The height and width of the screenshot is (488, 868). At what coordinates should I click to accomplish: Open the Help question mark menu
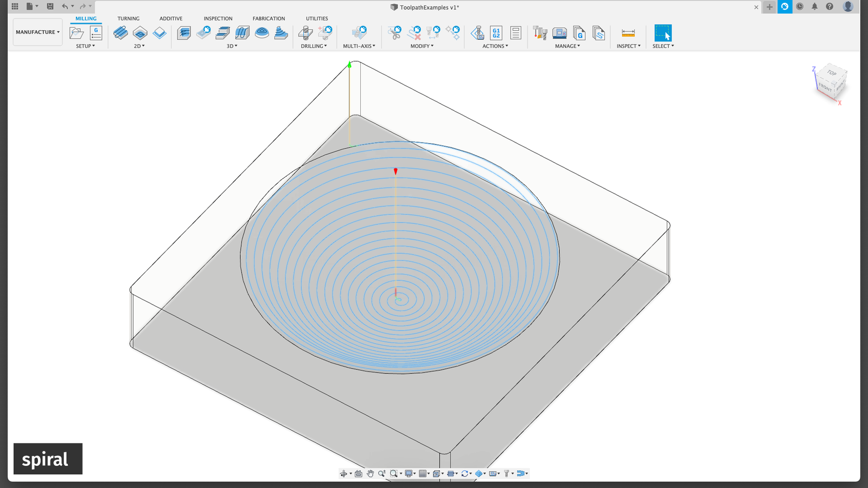click(829, 7)
